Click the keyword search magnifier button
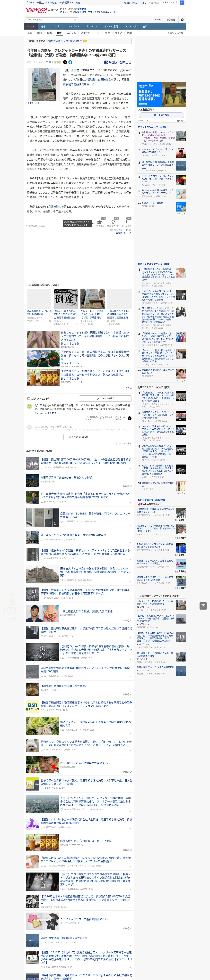The width and height of the screenshot is (210, 980). [x=75, y=20]
